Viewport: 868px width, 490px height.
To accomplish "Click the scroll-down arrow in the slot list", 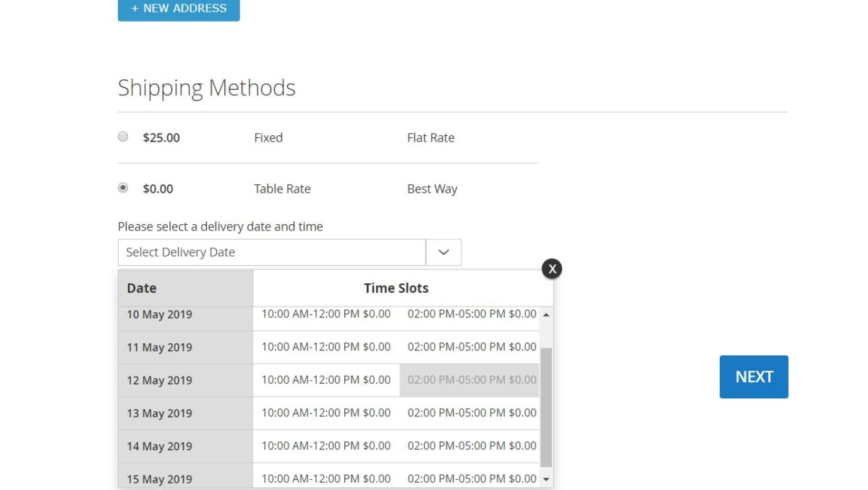I will click(x=546, y=478).
